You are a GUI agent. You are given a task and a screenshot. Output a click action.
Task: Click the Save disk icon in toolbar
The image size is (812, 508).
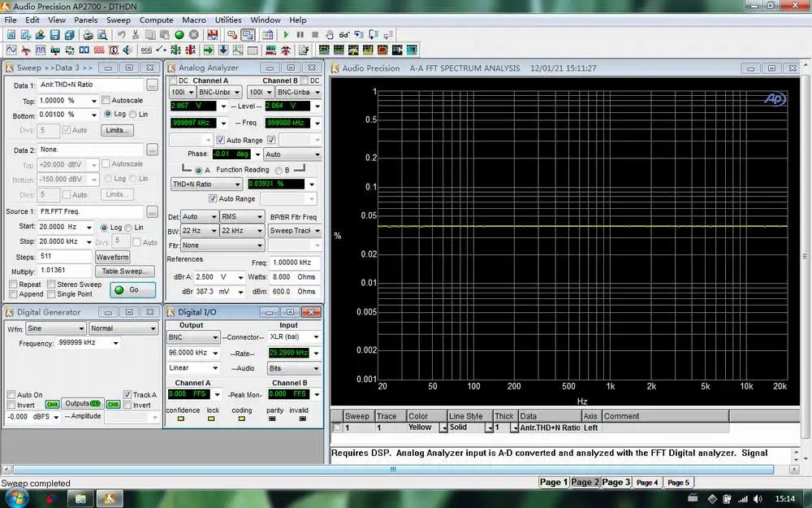click(x=54, y=35)
